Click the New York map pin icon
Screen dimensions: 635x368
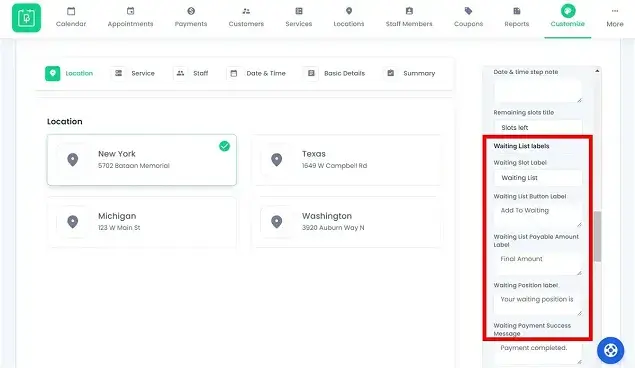pos(73,160)
